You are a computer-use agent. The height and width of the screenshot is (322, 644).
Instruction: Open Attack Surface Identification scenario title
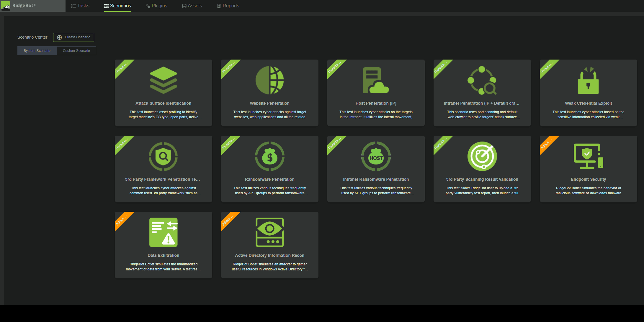click(164, 103)
